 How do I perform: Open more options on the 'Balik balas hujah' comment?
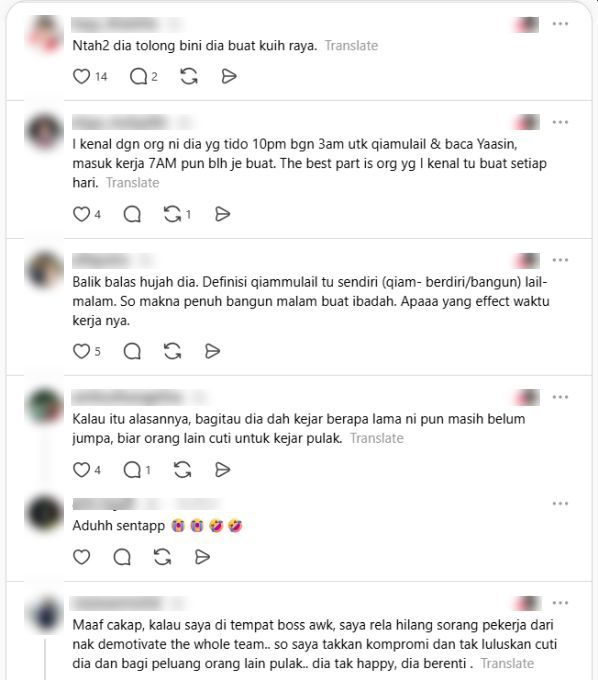click(560, 260)
